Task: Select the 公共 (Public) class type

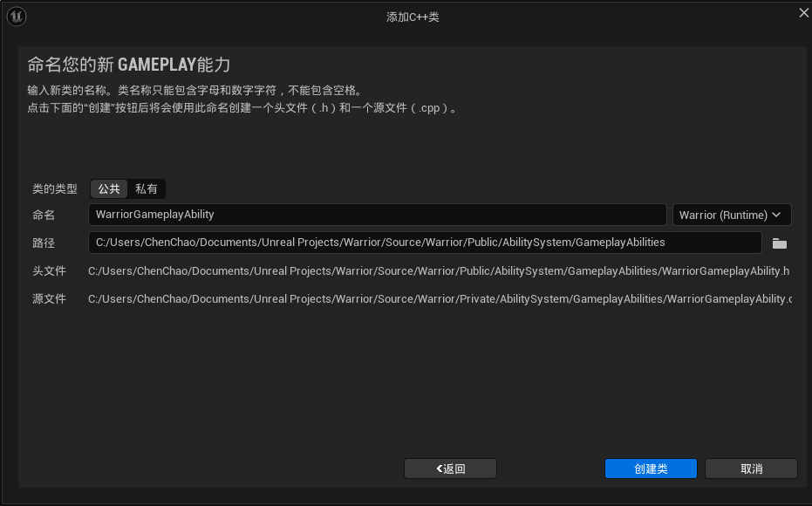Action: click(109, 189)
